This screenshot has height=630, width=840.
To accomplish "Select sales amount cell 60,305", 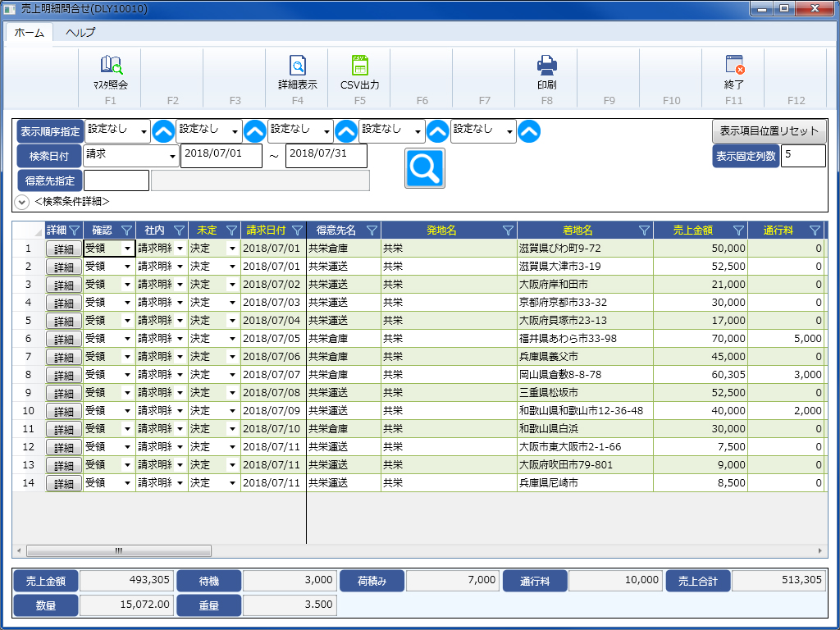I will coord(701,374).
